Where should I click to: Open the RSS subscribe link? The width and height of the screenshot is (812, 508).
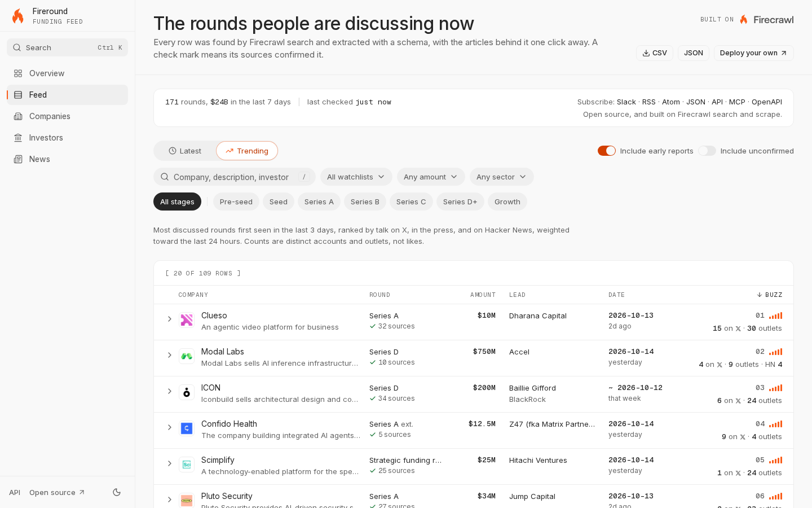(649, 102)
